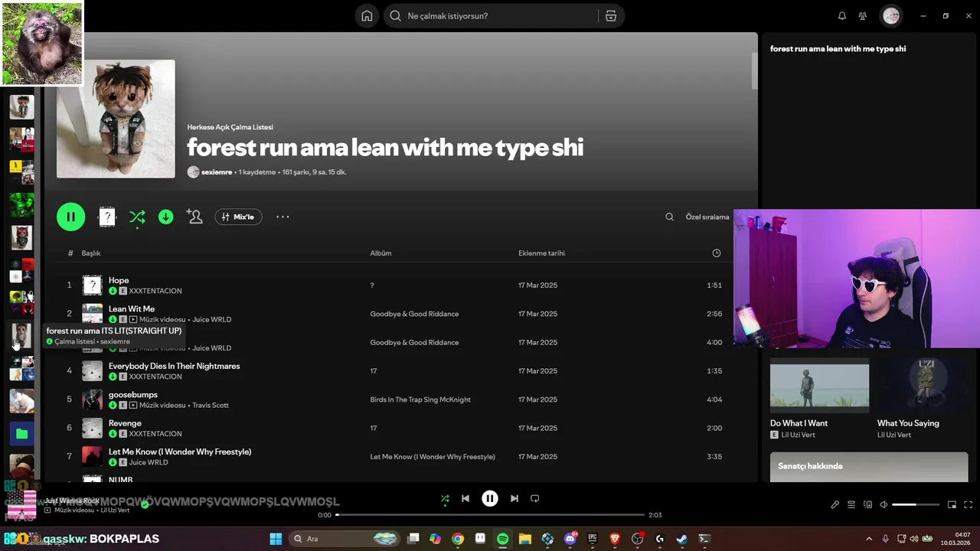Invite collaborators with the add-person icon

[x=194, y=217]
